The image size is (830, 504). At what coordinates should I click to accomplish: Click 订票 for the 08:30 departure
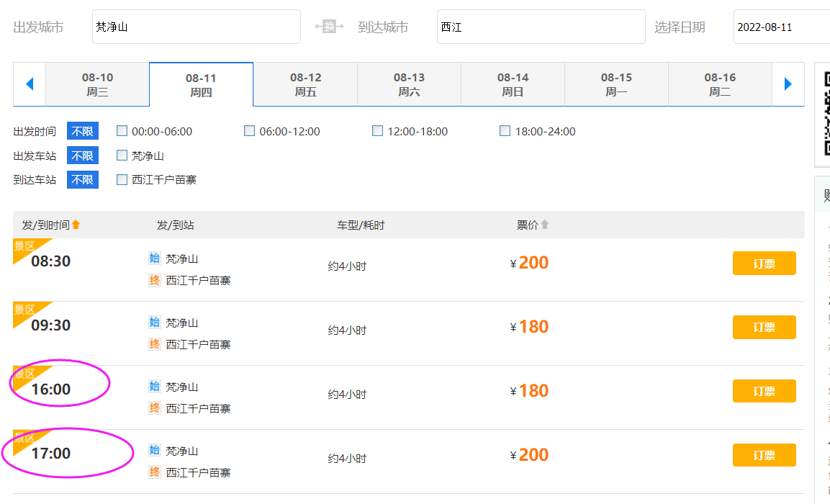[764, 264]
